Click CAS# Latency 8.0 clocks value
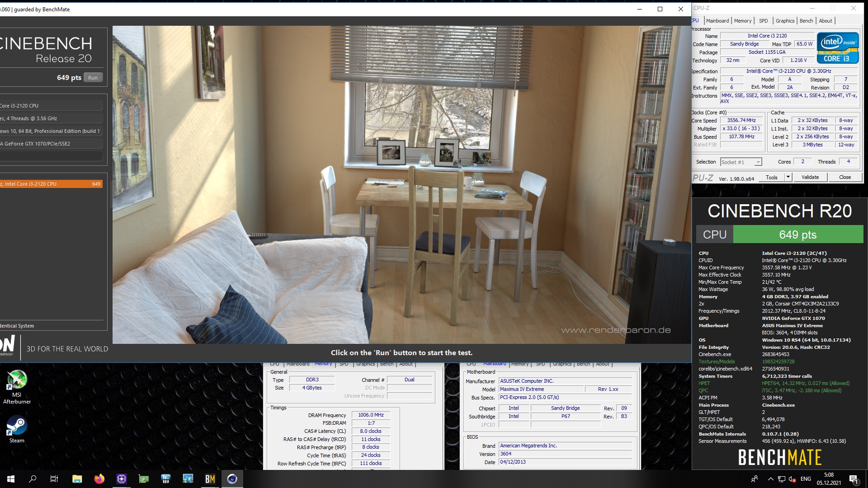 coord(371,431)
